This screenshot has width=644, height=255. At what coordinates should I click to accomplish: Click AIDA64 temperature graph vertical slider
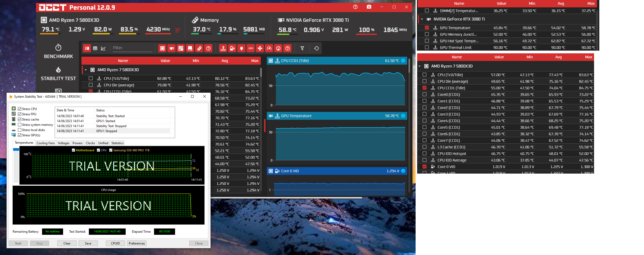[x=16, y=165]
